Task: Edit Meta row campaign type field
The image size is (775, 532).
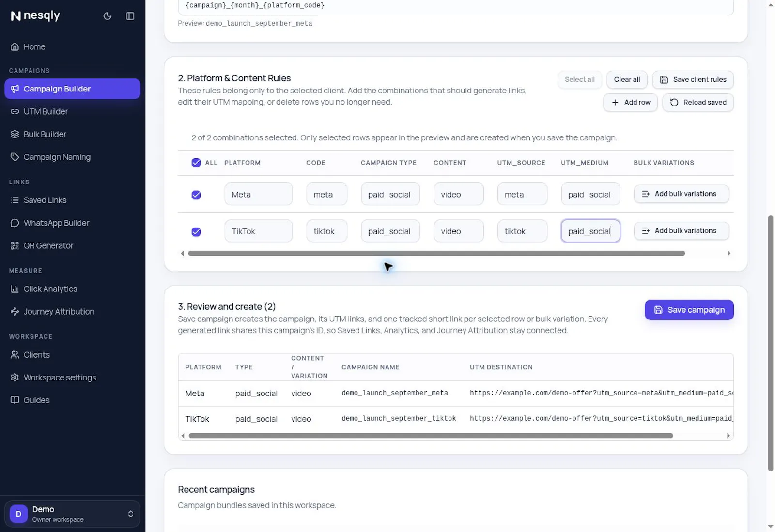Action: [x=390, y=194]
